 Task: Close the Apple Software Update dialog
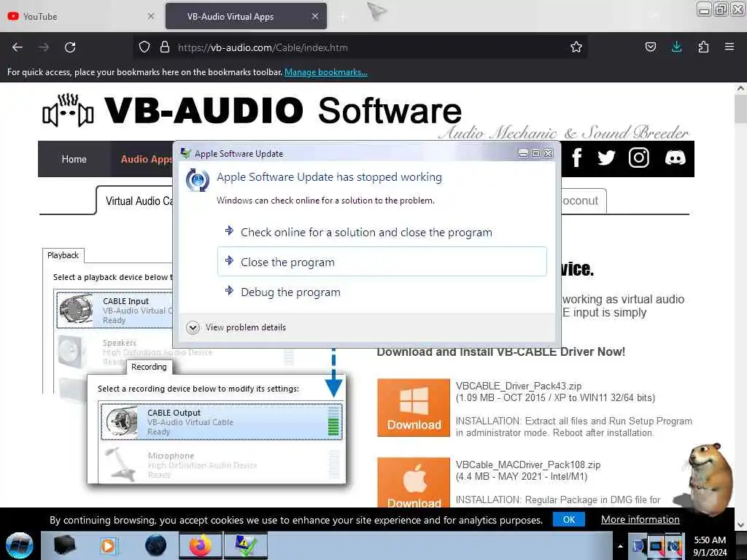549,153
